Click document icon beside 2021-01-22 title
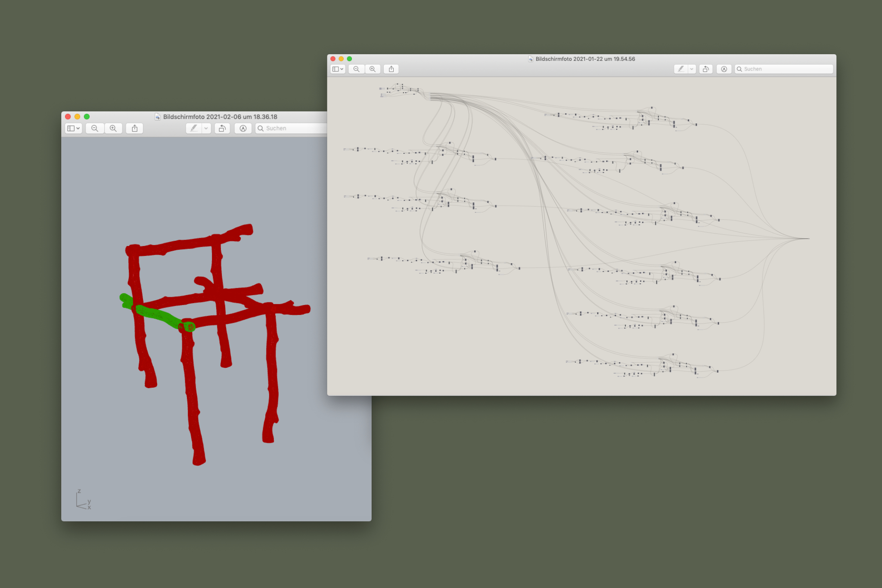This screenshot has width=882, height=588. coord(531,59)
